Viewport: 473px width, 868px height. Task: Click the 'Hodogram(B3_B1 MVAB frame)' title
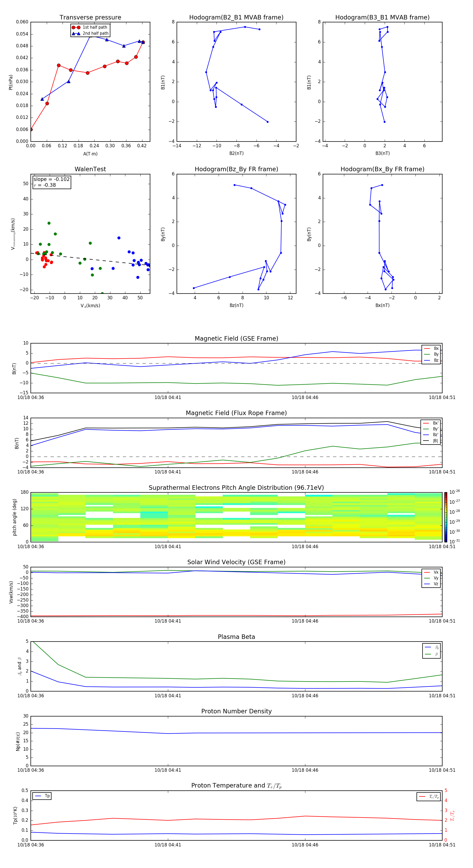382,18
